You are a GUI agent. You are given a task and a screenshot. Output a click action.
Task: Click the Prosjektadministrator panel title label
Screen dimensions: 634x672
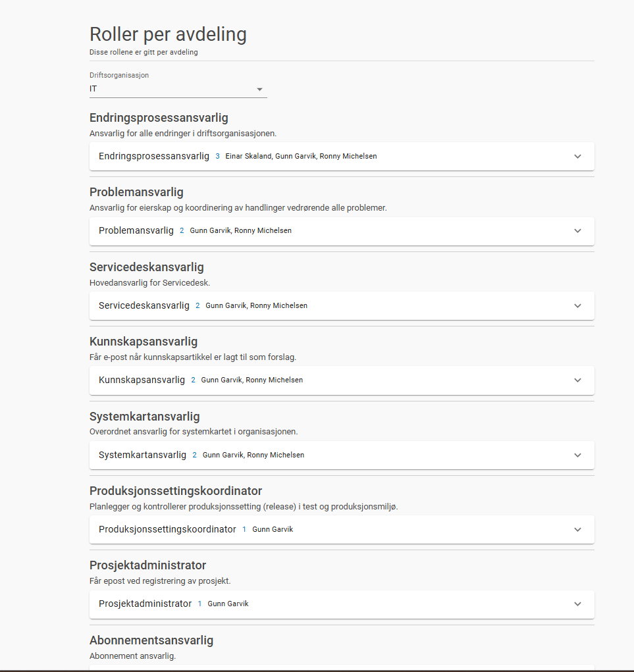coord(145,604)
